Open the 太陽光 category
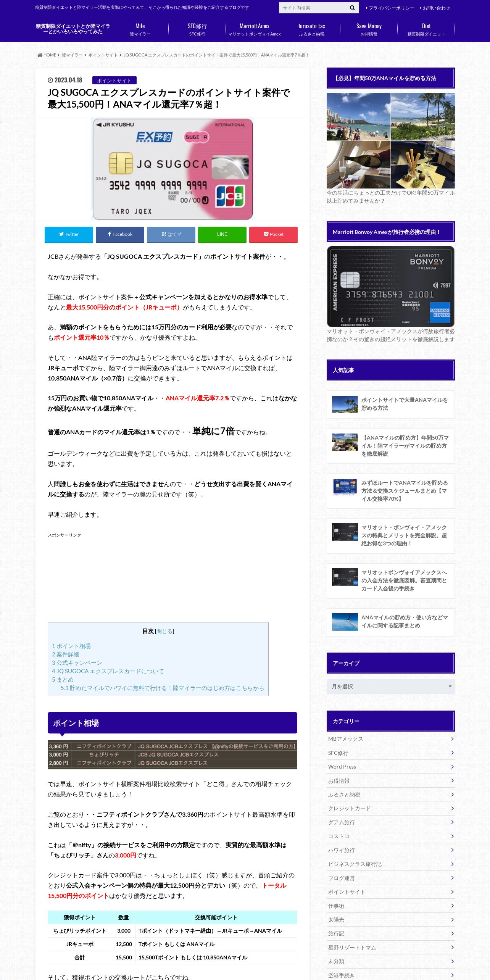 (x=390, y=920)
